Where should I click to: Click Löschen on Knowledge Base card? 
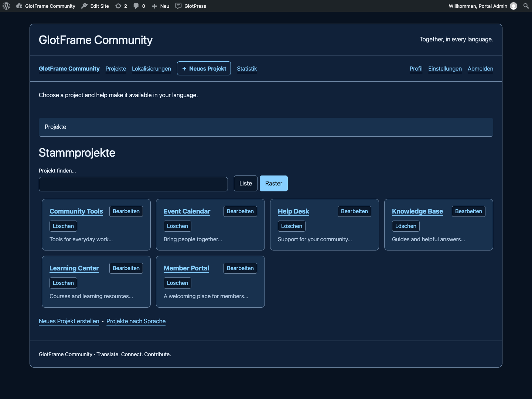pyautogui.click(x=406, y=226)
